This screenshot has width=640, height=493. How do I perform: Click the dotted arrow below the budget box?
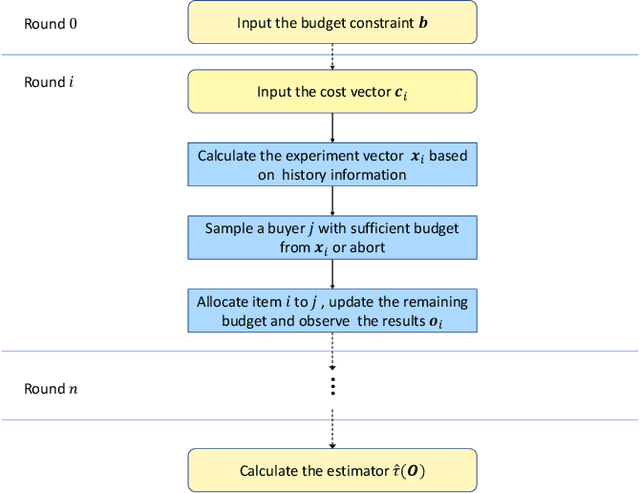click(x=332, y=57)
